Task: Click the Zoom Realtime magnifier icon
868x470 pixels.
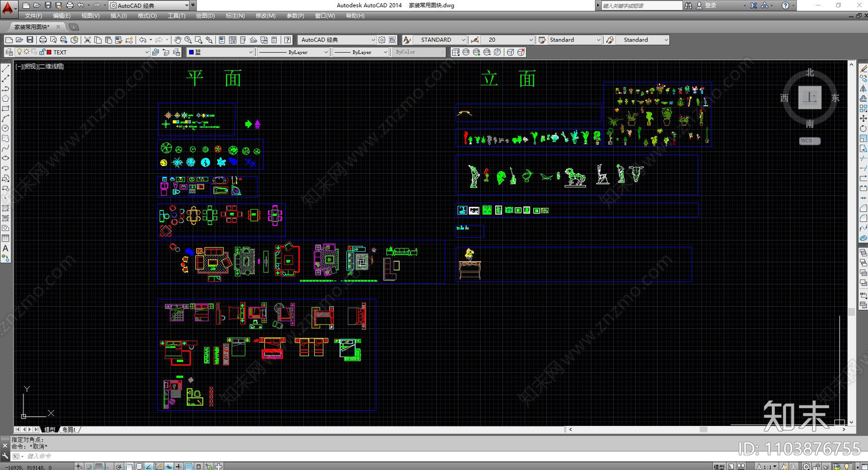Action: point(188,40)
